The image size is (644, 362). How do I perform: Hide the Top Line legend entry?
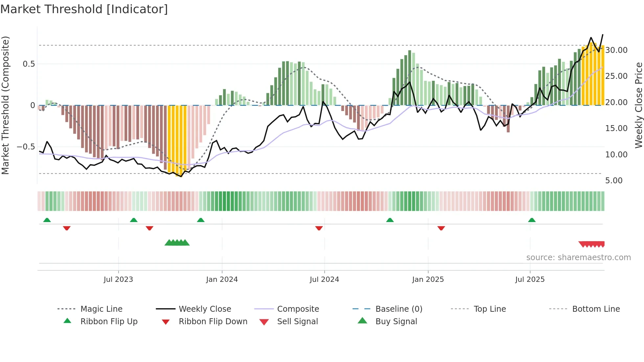pos(490,309)
